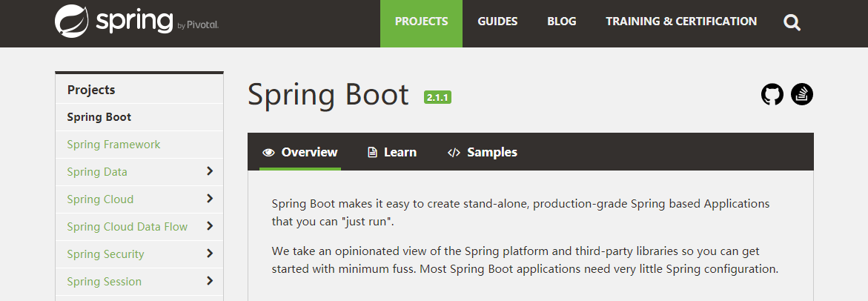Open the Spring Cloud sidebar link
This screenshot has width=868, height=301.
[x=100, y=199]
